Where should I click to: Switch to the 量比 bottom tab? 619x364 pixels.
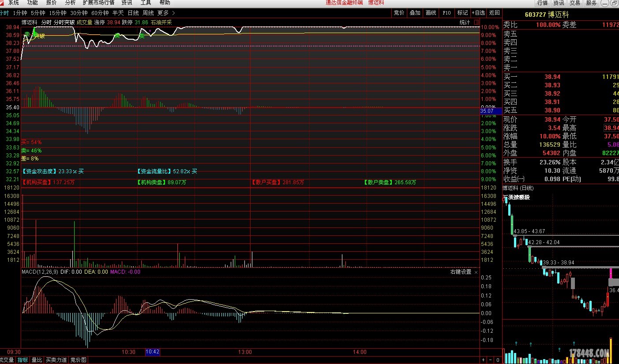pos(37,360)
